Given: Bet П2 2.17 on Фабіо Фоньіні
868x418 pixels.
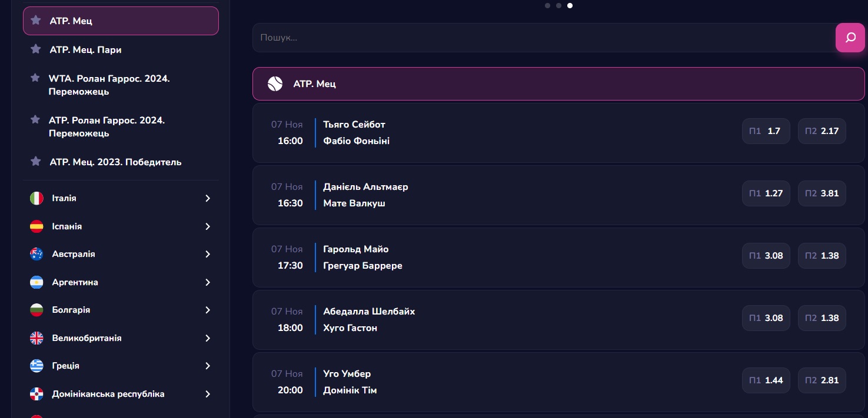Looking at the screenshot, I should pyautogui.click(x=822, y=131).
